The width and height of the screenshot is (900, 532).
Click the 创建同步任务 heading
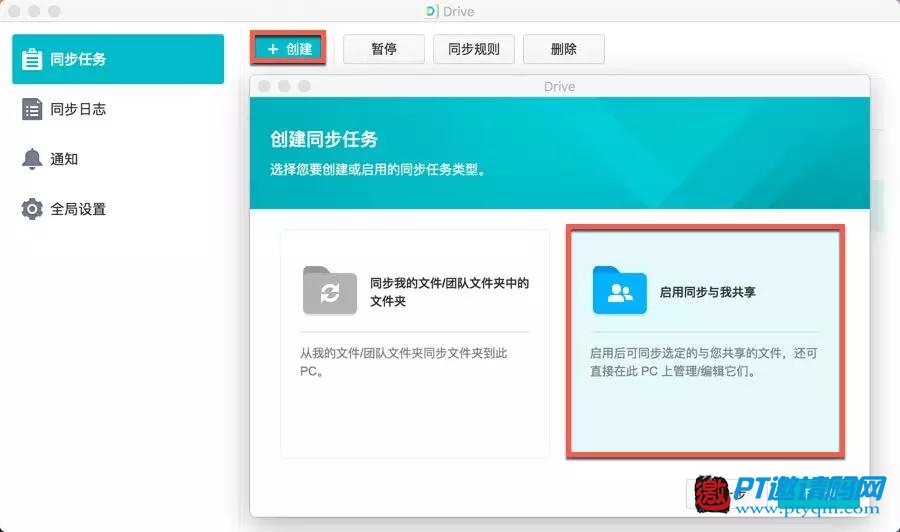(324, 139)
